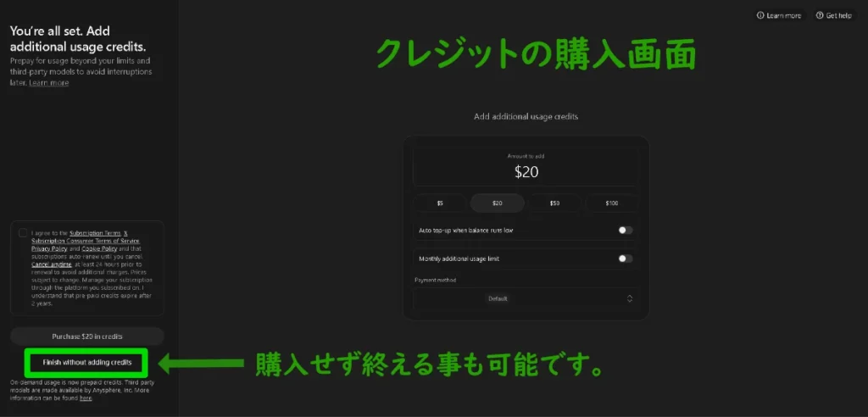
Task: Open the Subscription Consumer Terms of Service link
Action: tap(86, 242)
